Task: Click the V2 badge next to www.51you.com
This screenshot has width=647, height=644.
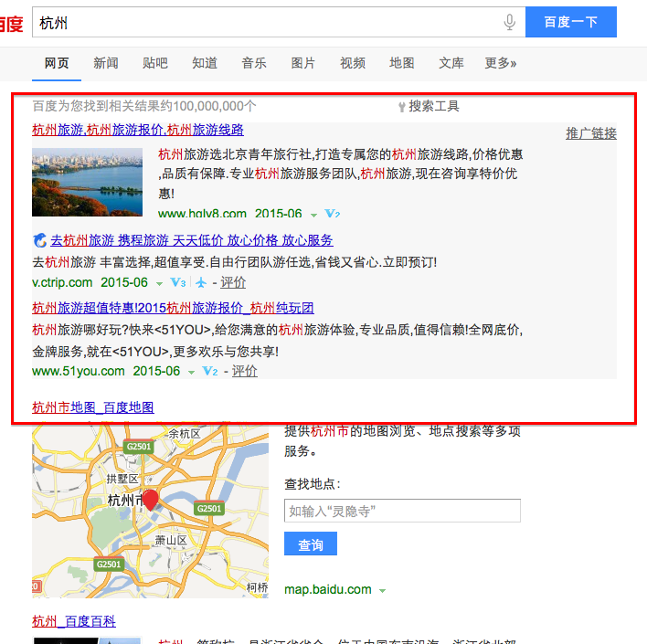Action: pos(209,372)
